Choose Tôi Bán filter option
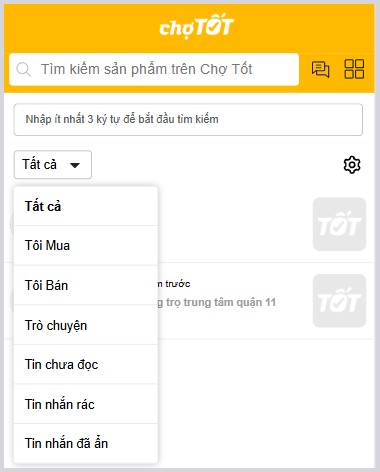Screen dimensions: 380x472 tap(86, 285)
